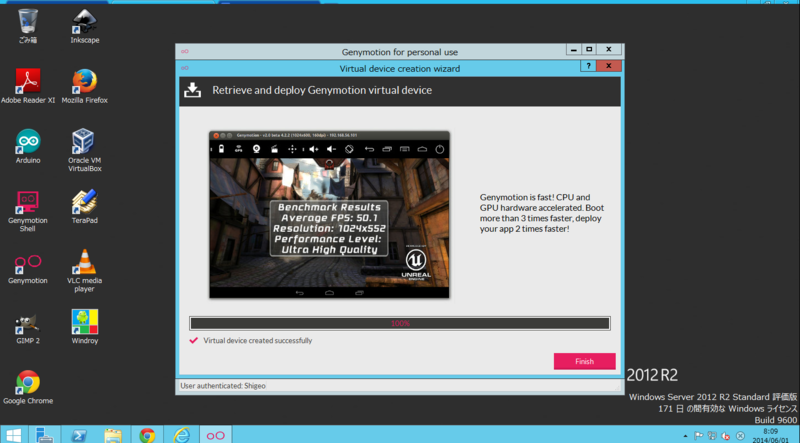Viewport: 800px width, 443px height.
Task: Click the Action Center flag tray icon
Action: pyautogui.click(x=698, y=436)
